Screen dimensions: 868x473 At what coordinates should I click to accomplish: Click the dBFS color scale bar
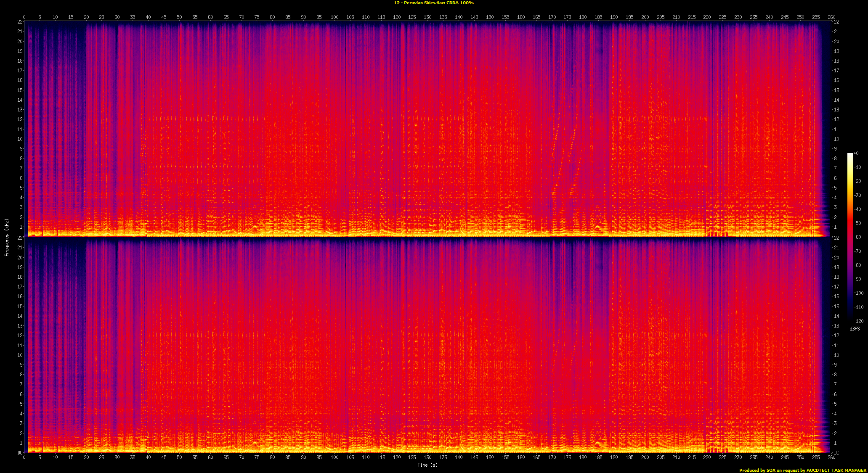[x=850, y=237]
